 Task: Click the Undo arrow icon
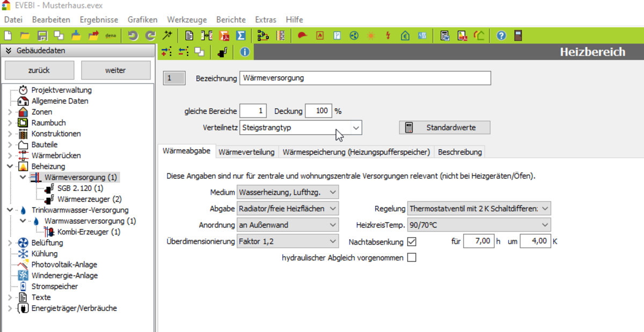[133, 36]
